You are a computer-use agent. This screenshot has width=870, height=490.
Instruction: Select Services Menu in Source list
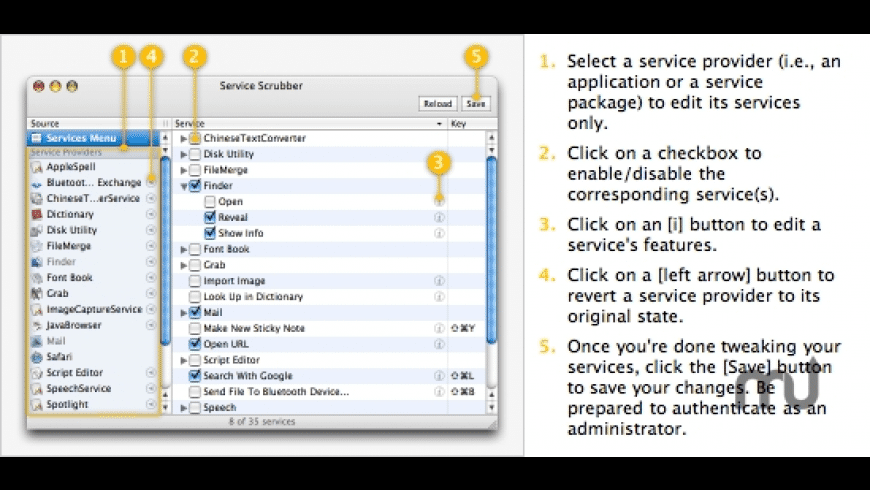point(93,138)
